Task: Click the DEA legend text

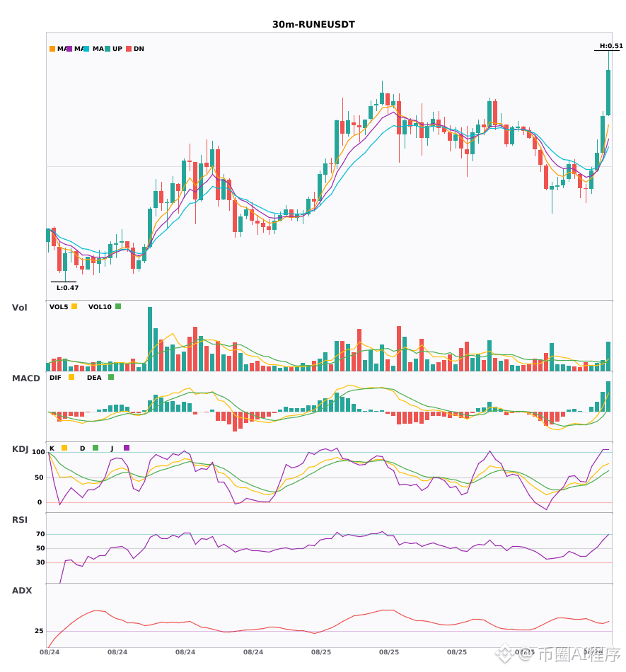Action: click(x=94, y=378)
